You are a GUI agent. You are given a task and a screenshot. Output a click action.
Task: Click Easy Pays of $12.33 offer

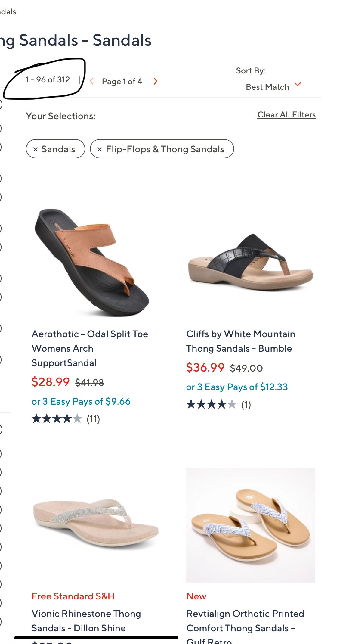click(237, 387)
